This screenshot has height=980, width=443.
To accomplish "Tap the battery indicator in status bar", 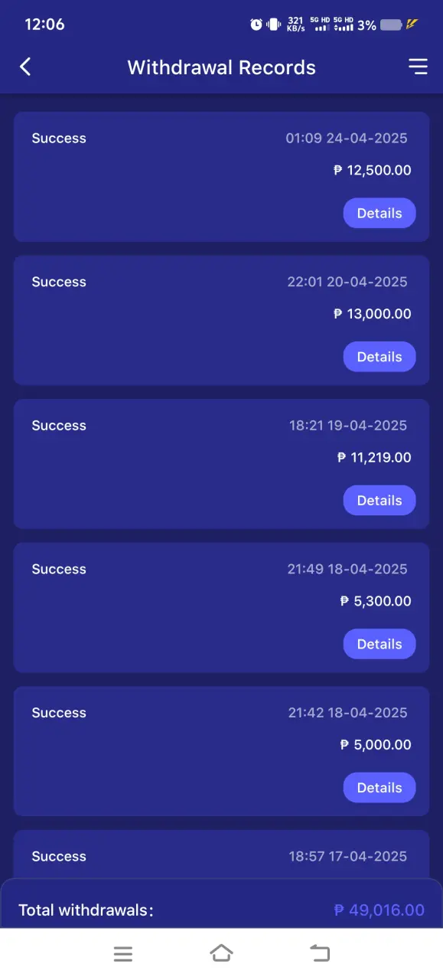I will coord(391,24).
